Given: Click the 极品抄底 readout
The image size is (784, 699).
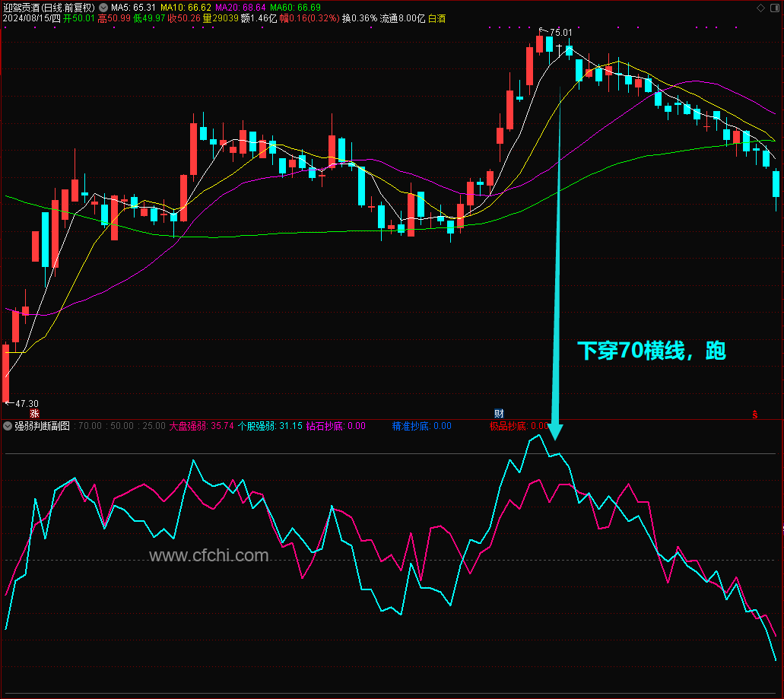Looking at the screenshot, I should tap(519, 426).
